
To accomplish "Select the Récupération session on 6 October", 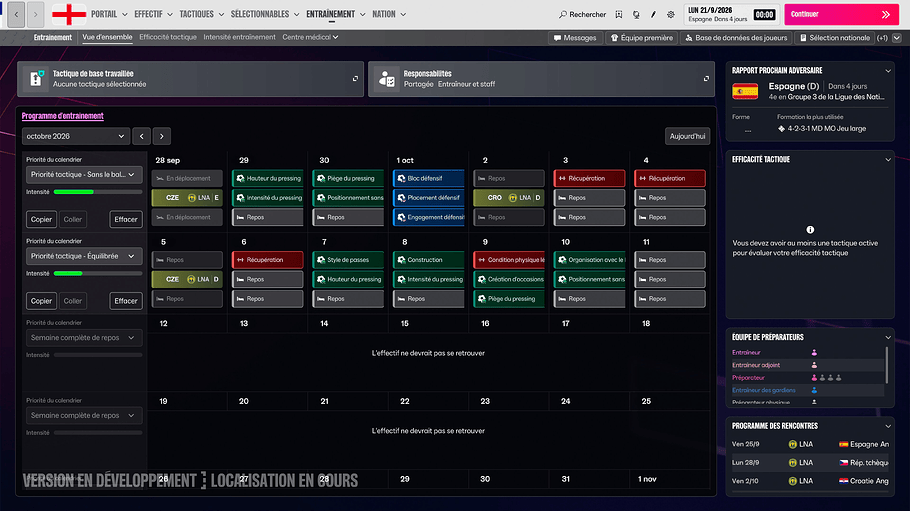I will [268, 260].
